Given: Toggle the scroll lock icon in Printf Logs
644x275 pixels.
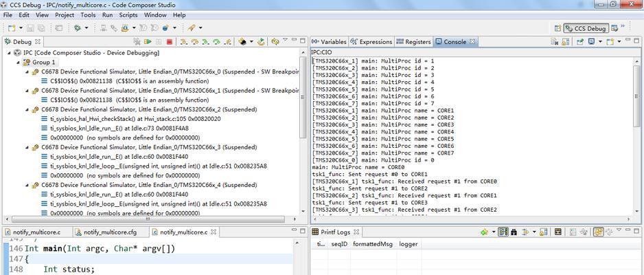Looking at the screenshot, I should [x=543, y=232].
